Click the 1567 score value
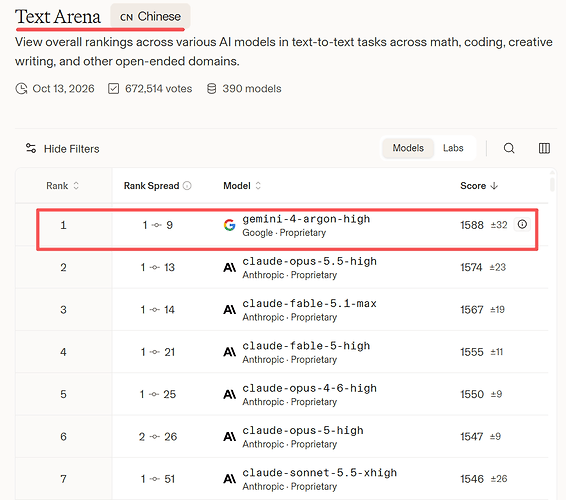Screen dimensions: 566x500 471,310
